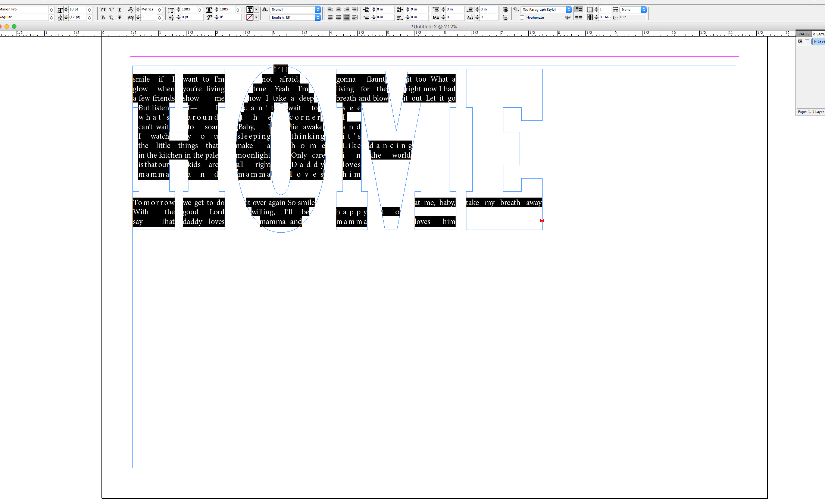The width and height of the screenshot is (825, 504).
Task: Toggle Small Caps formatting
Action: point(103,18)
